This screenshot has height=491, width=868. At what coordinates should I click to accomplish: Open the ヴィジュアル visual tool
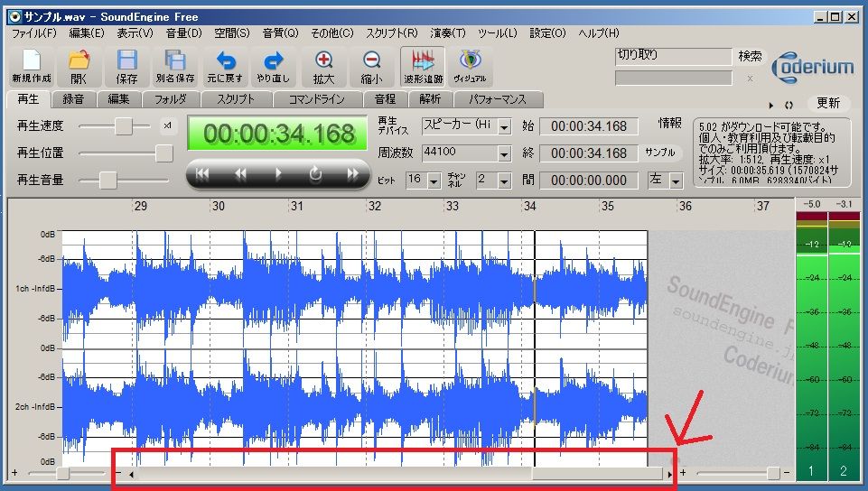coord(470,67)
